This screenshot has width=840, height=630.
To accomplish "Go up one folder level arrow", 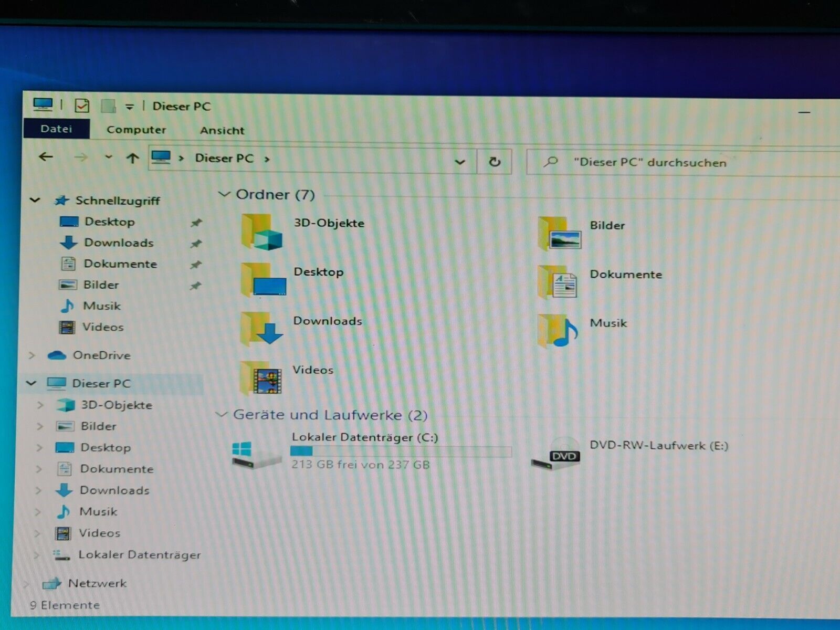I will pos(132,158).
